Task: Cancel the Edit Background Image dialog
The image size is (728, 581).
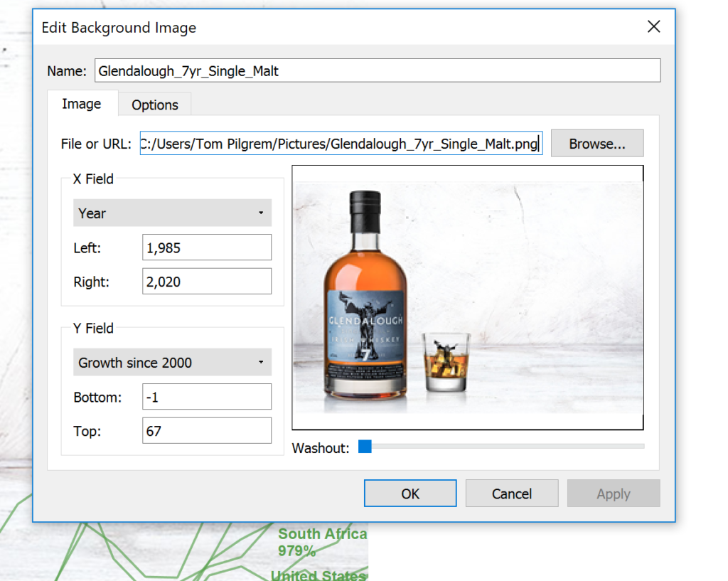Action: tap(511, 493)
